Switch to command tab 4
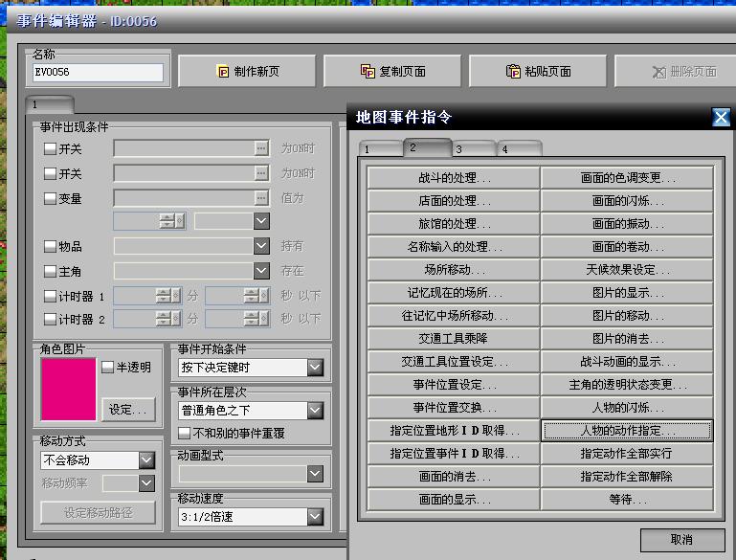The image size is (736, 560). (x=519, y=148)
